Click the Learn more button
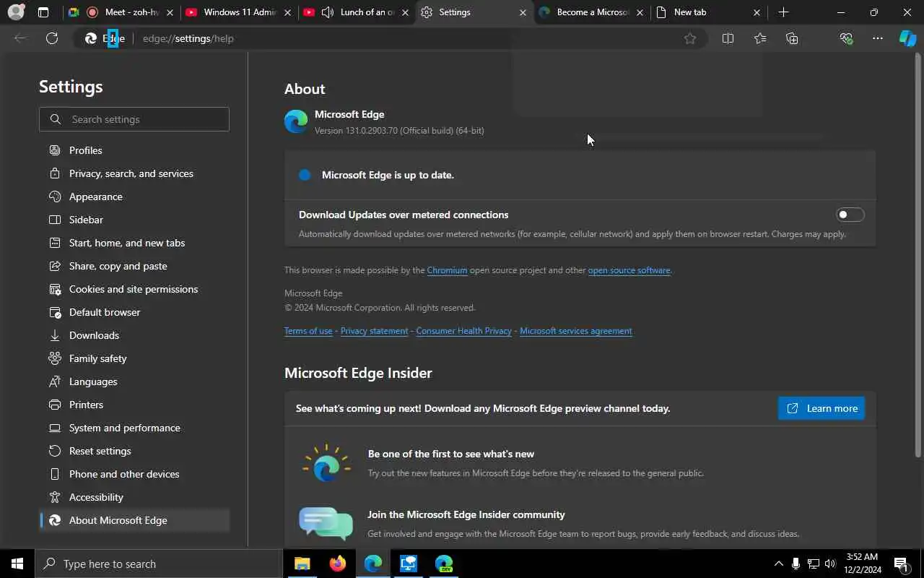 click(x=821, y=408)
